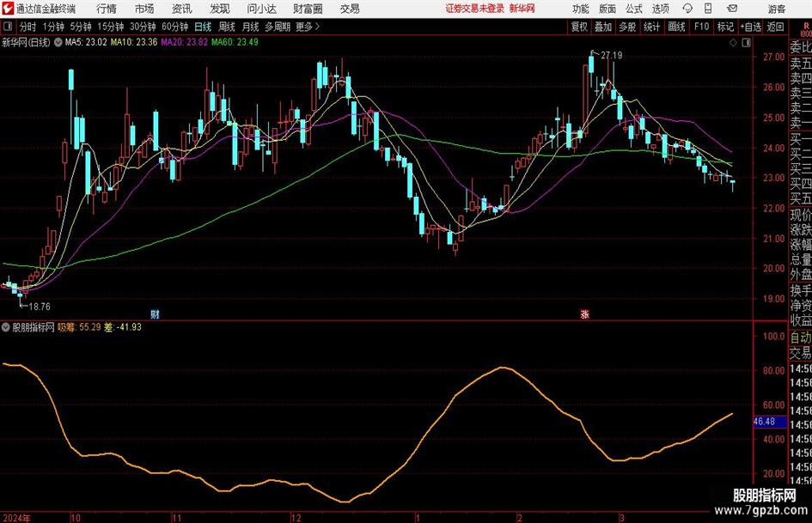This screenshot has height=523, width=812.
Task: Click the Tongdaxin red logo icon
Action: pos(8,9)
